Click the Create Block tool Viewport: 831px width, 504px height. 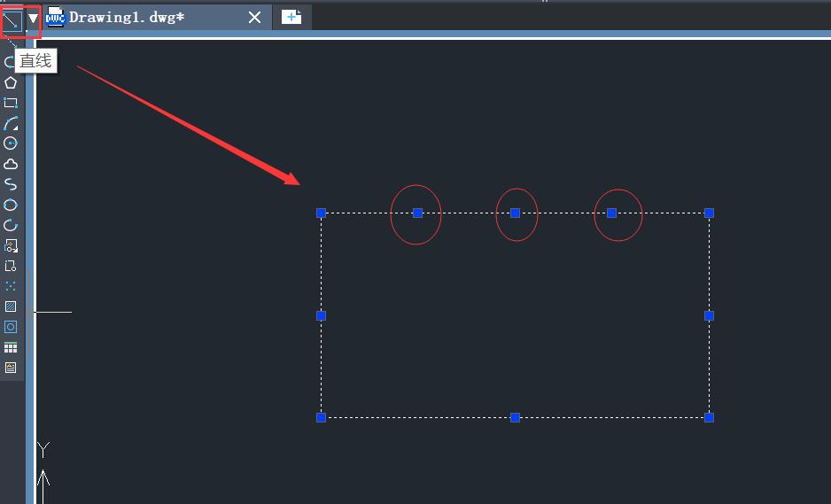[11, 266]
